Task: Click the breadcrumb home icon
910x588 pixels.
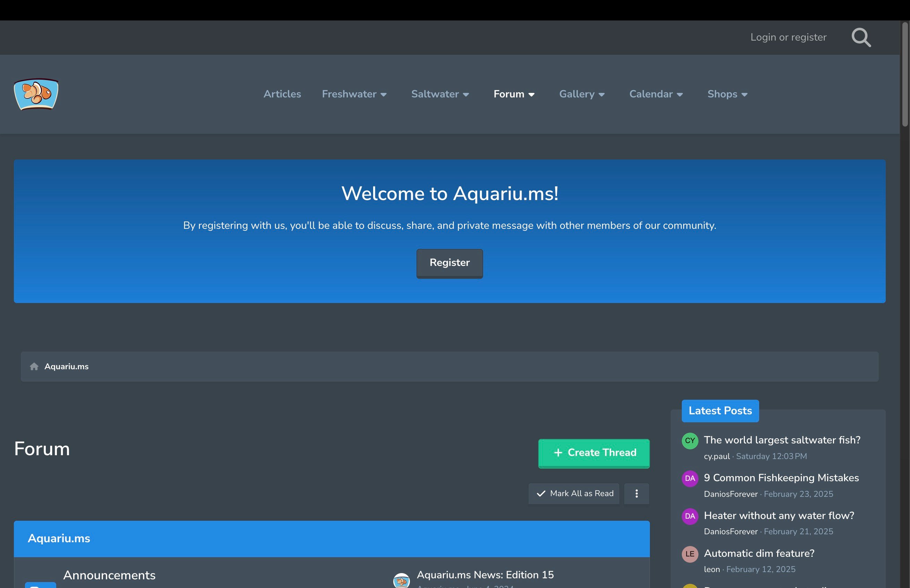Action: pos(34,366)
